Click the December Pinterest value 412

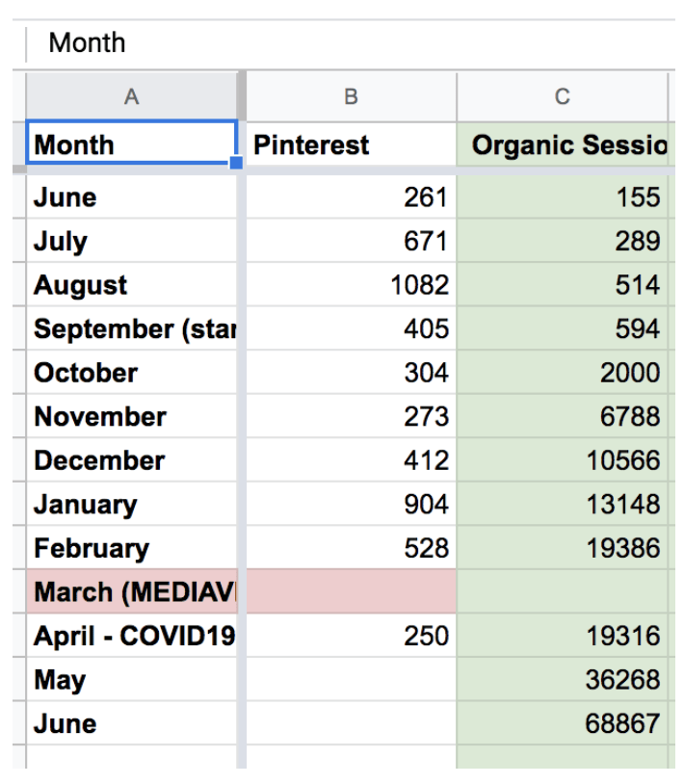(x=351, y=460)
